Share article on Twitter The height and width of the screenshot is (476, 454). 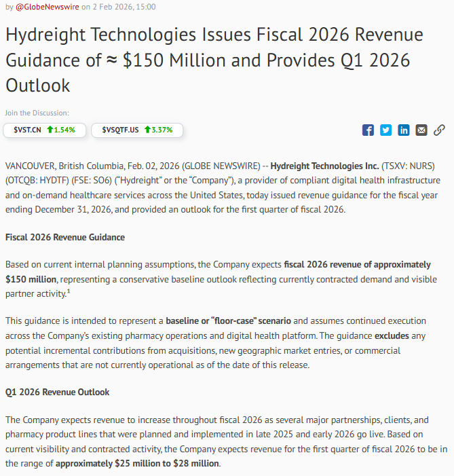(x=385, y=130)
